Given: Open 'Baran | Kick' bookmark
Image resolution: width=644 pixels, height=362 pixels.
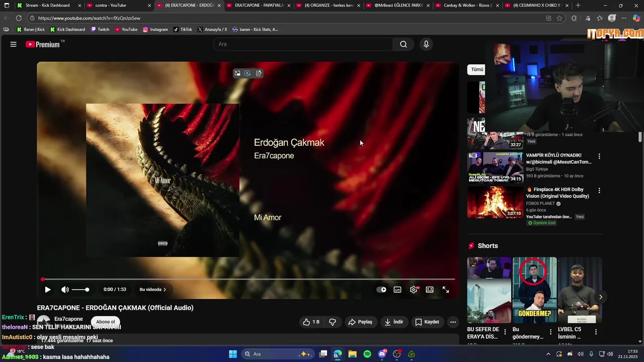Looking at the screenshot, I should (31, 30).
